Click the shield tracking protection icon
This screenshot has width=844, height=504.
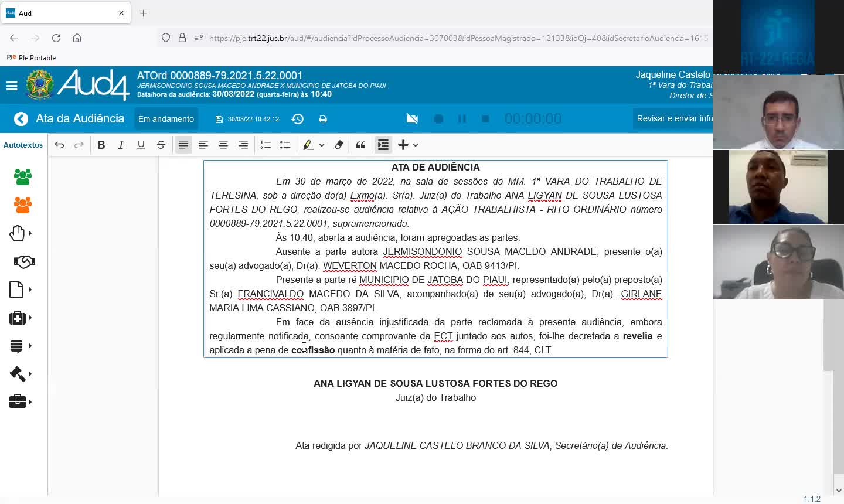[x=166, y=38]
